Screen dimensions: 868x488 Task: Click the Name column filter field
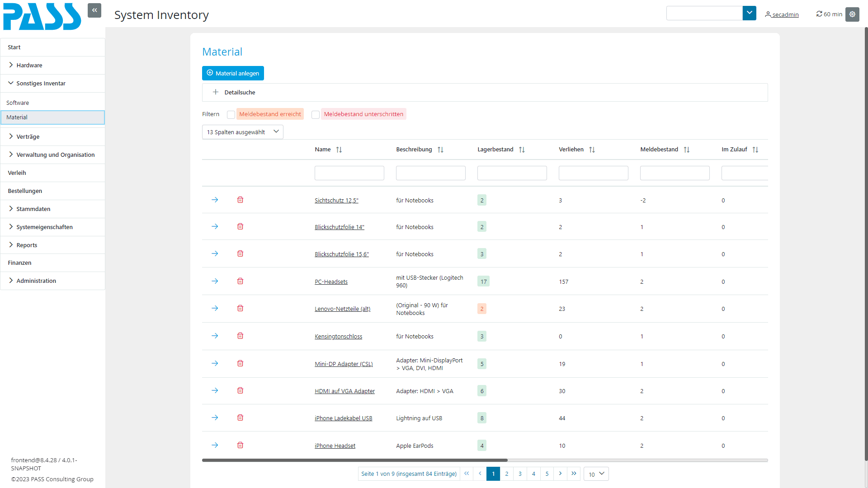pos(349,173)
